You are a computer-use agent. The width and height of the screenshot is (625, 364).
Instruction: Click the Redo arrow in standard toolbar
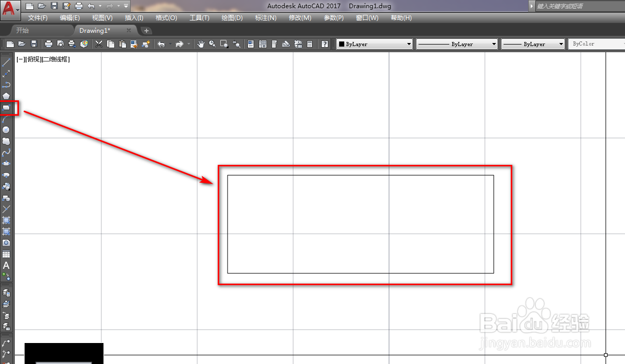coord(179,44)
